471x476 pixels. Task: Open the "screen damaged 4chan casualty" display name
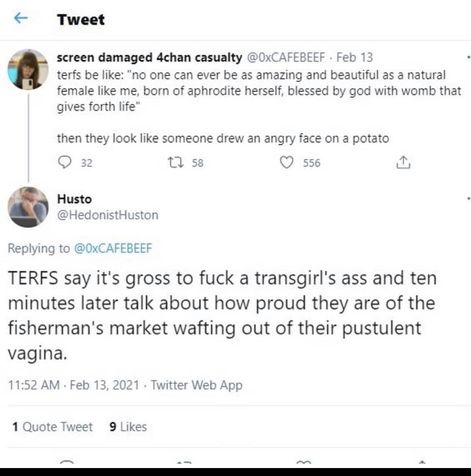(x=149, y=57)
